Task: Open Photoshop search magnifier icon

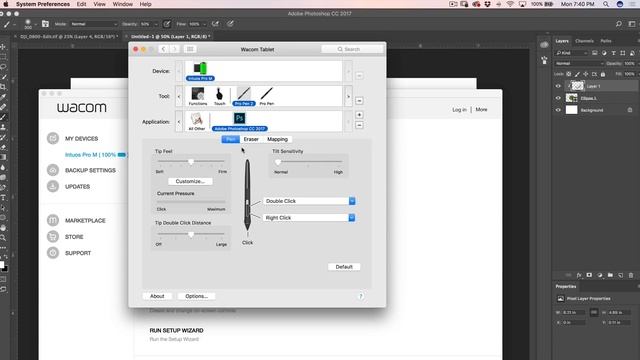Action: pos(619,24)
